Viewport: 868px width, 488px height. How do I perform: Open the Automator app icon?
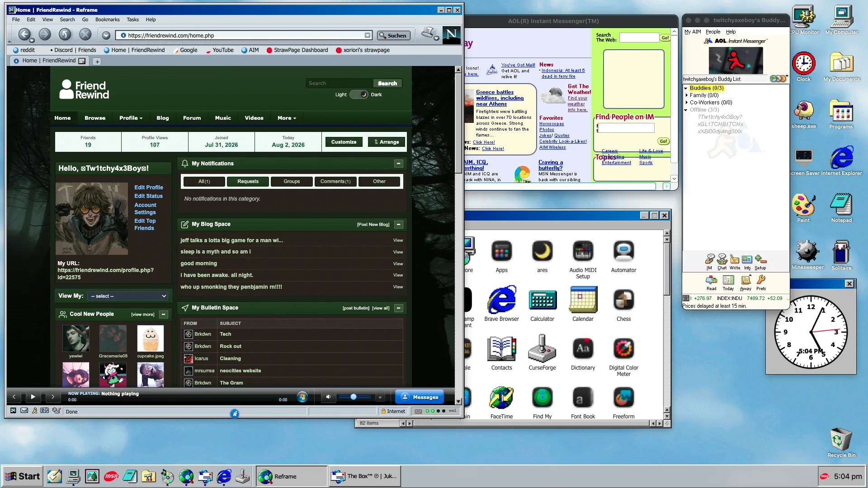click(623, 256)
